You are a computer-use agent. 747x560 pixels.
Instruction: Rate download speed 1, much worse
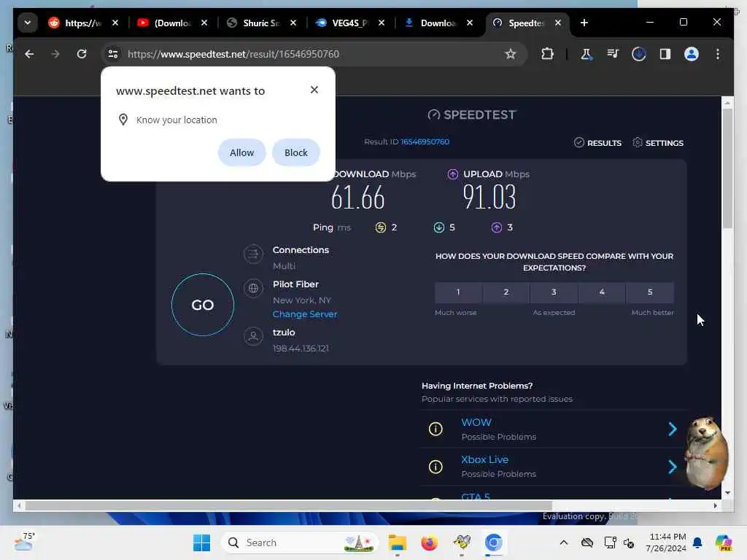458,292
